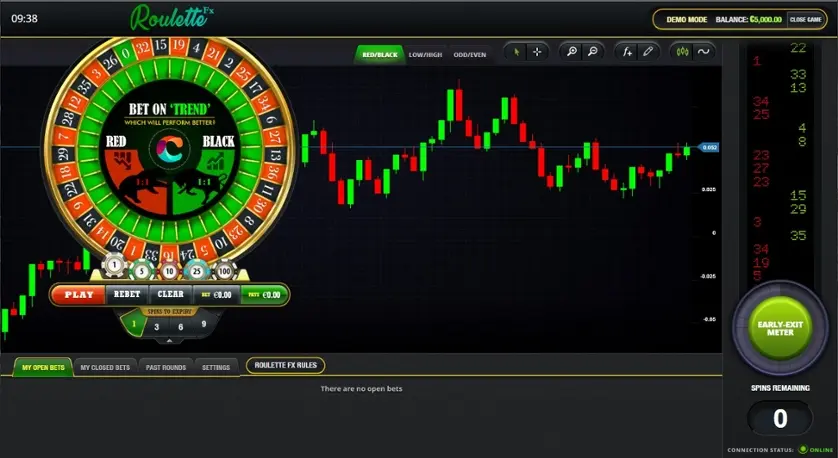This screenshot has width=838, height=458.
Task: Add an indicator function with f+
Action: click(x=627, y=52)
